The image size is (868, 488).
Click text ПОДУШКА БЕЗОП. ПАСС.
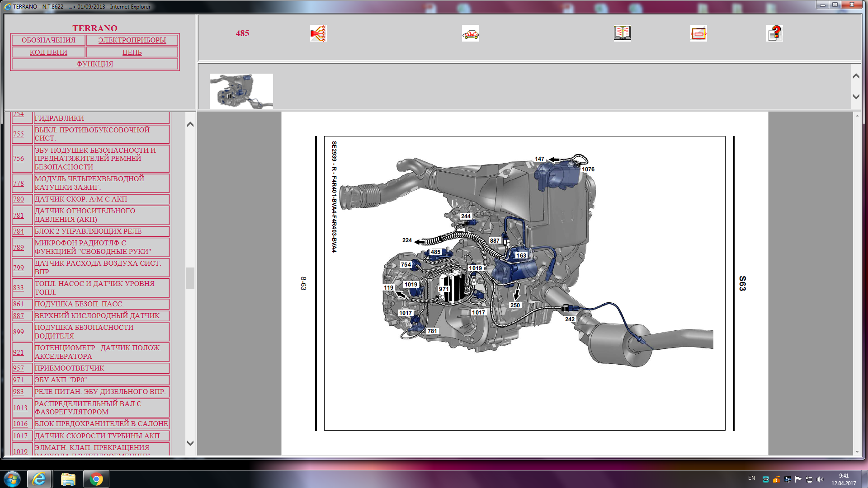pyautogui.click(x=79, y=304)
